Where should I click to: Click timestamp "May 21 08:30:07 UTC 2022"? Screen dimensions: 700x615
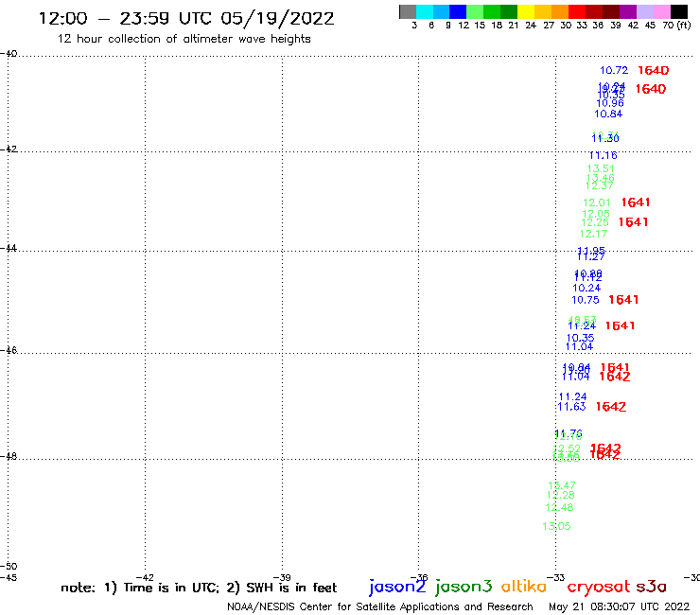619,607
